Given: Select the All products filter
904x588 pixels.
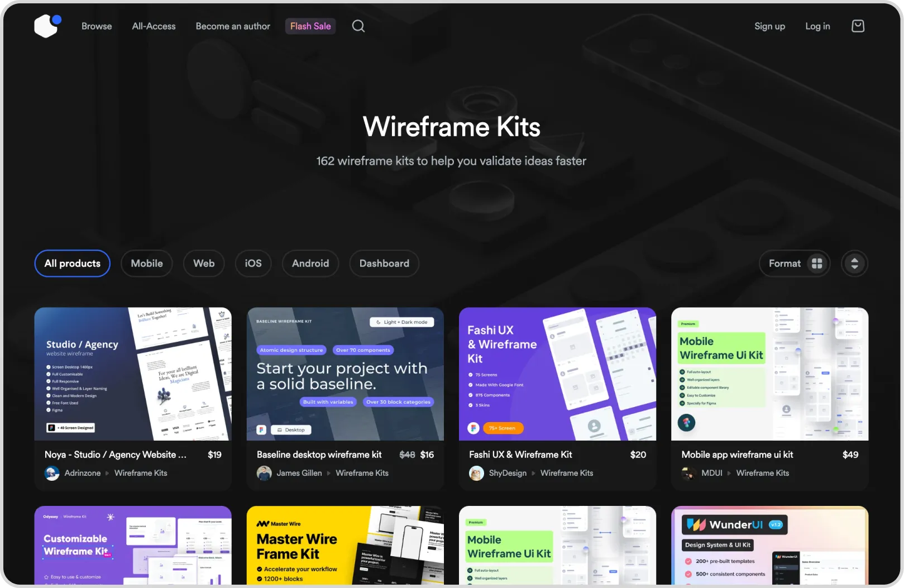Looking at the screenshot, I should [x=73, y=264].
